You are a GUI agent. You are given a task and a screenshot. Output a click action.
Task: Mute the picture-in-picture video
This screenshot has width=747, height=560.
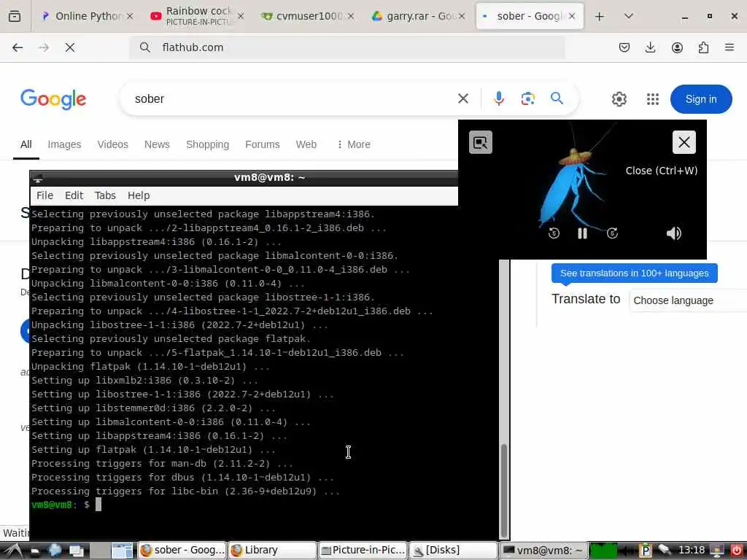click(673, 233)
